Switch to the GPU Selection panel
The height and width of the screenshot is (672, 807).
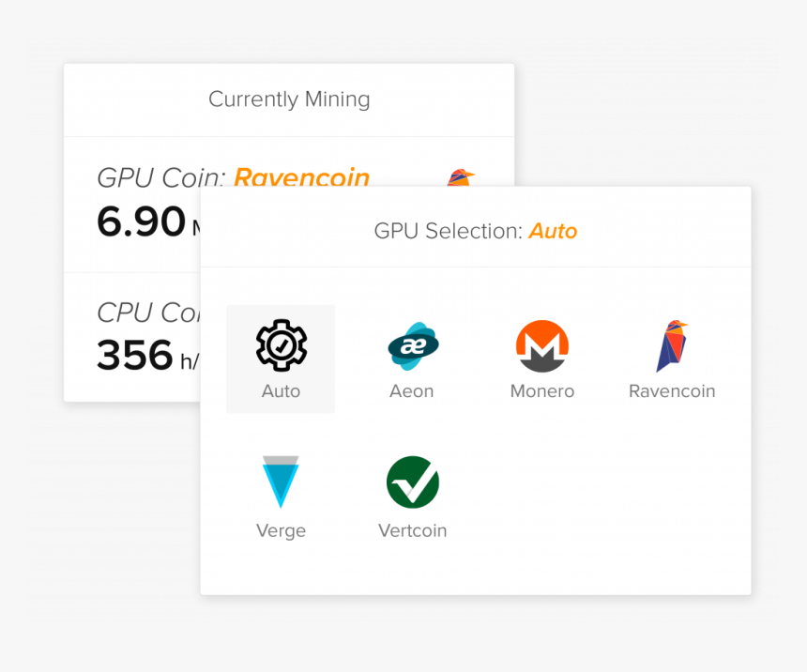(475, 230)
